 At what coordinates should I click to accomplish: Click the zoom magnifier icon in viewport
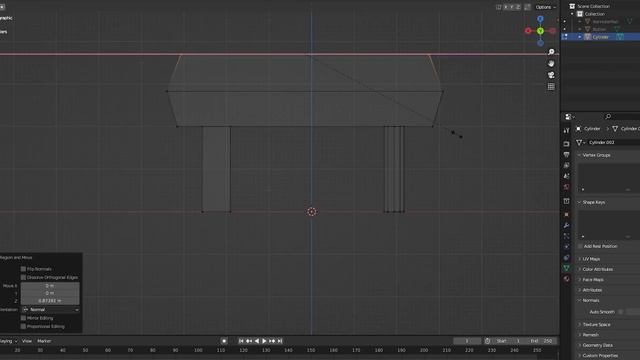pos(551,52)
